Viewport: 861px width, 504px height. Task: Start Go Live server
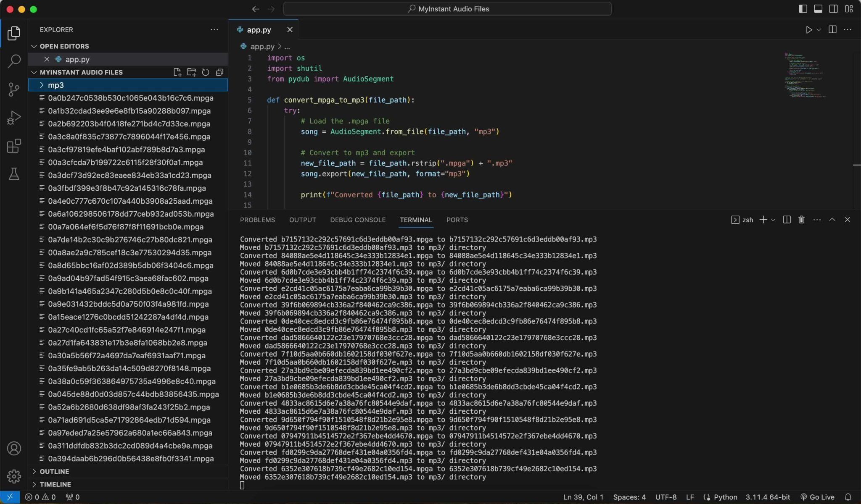[817, 497]
